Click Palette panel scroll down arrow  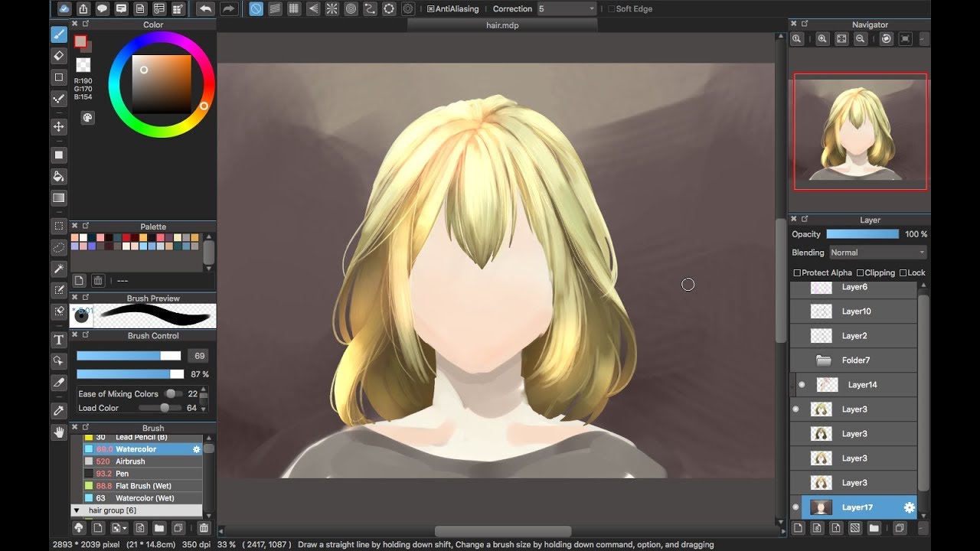pyautogui.click(x=208, y=269)
